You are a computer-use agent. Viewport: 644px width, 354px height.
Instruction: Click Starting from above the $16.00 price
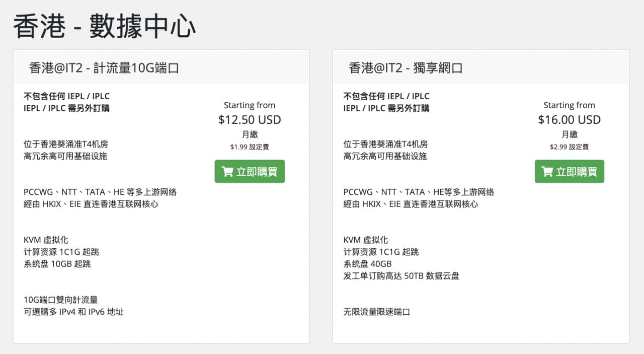click(569, 105)
